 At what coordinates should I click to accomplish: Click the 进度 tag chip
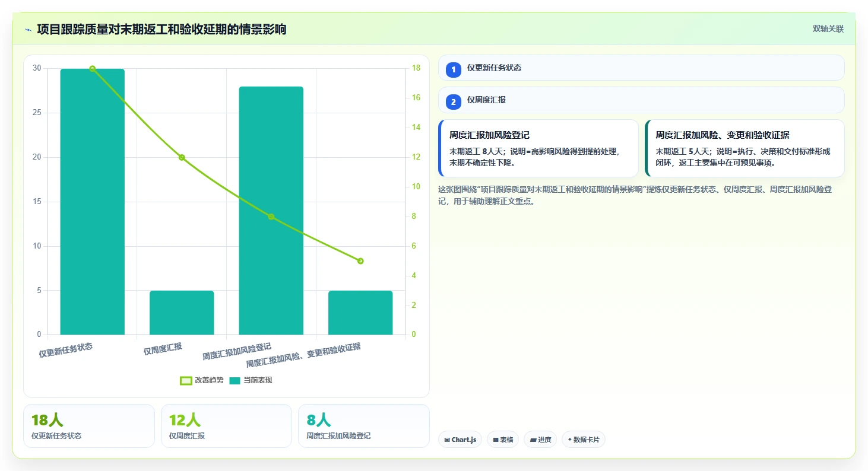pos(540,440)
